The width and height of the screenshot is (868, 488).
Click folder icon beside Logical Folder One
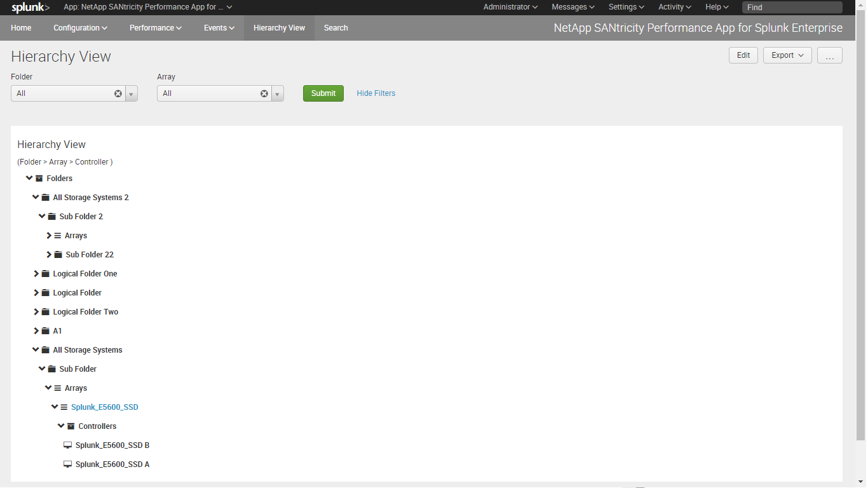point(46,274)
